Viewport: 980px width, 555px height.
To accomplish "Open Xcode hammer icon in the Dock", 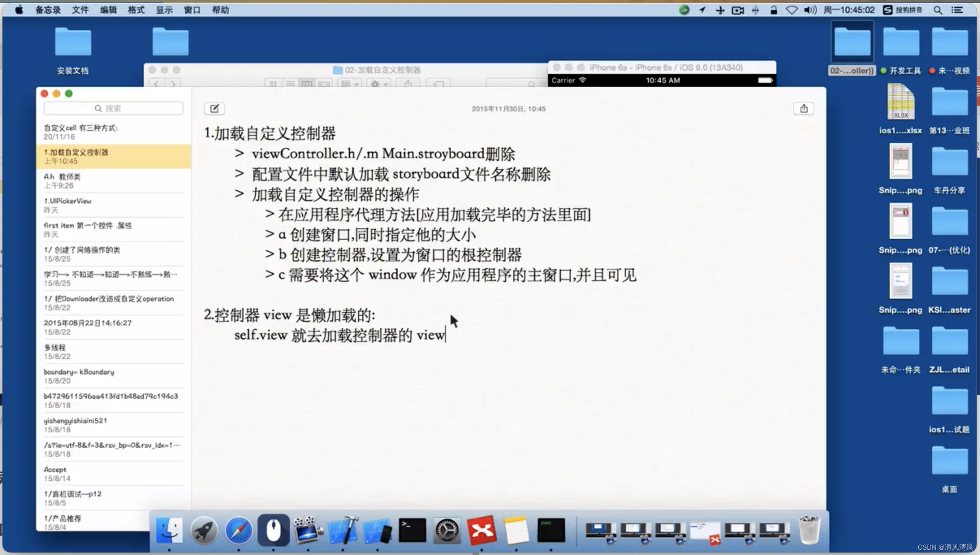I will 343,530.
